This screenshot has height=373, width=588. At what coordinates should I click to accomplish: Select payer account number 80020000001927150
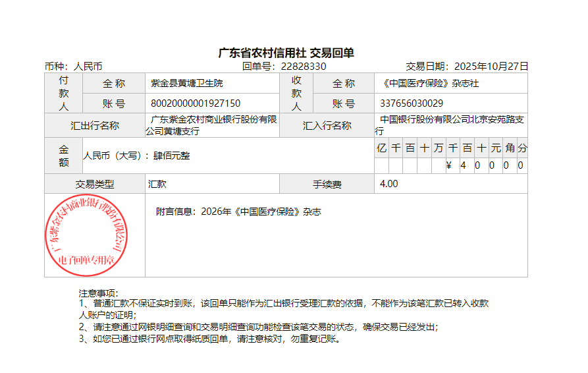click(196, 103)
